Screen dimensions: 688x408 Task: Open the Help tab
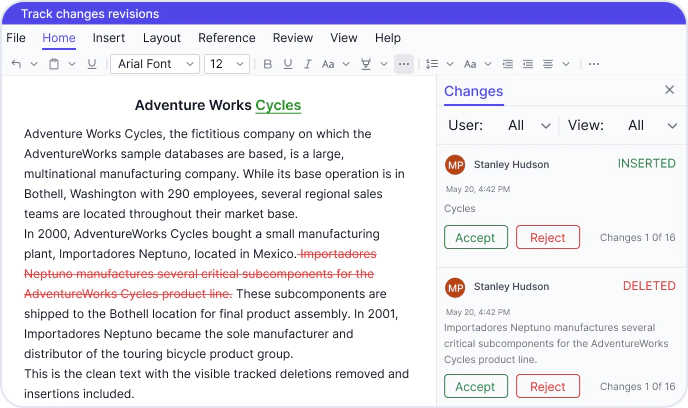coord(388,38)
